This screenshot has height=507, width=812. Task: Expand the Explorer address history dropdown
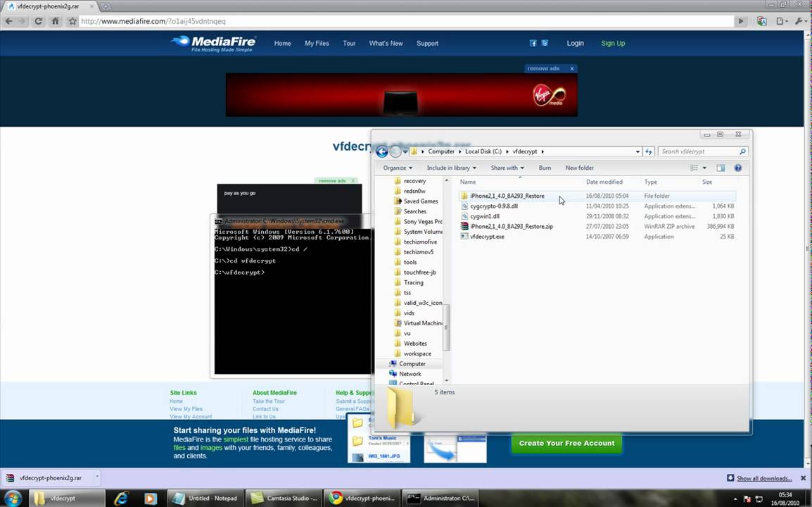[637, 151]
